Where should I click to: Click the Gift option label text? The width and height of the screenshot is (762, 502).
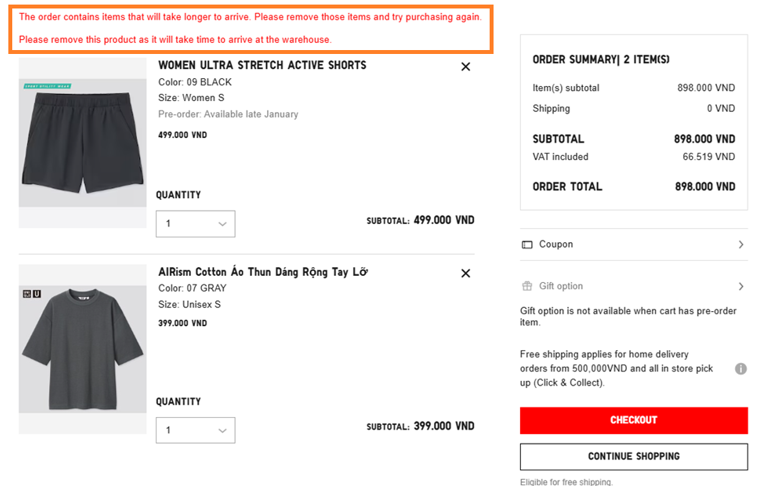point(560,287)
